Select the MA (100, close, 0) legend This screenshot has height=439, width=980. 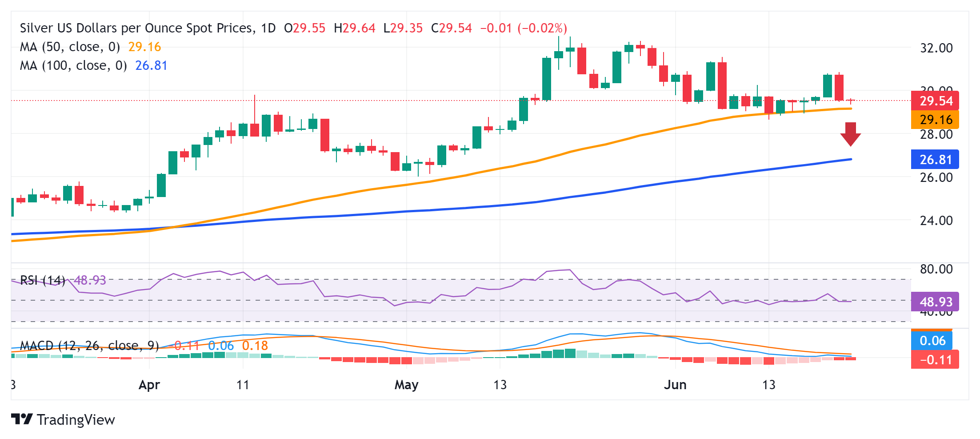coord(73,65)
